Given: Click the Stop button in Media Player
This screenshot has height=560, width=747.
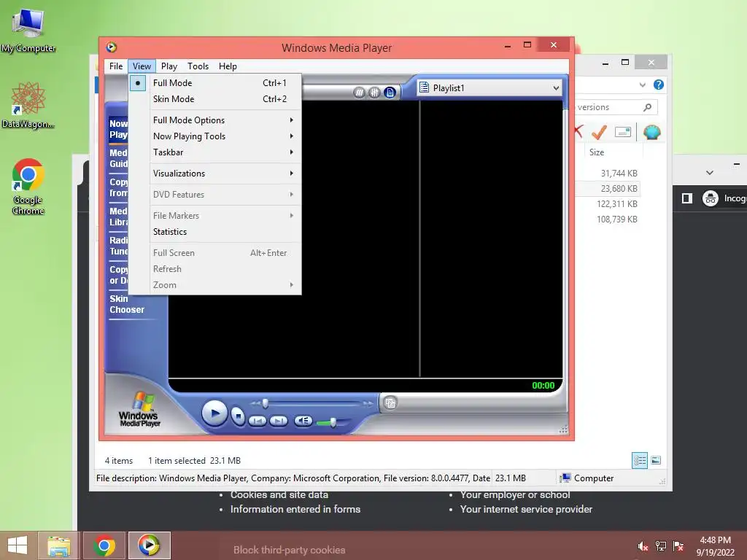Looking at the screenshot, I should coord(238,416).
